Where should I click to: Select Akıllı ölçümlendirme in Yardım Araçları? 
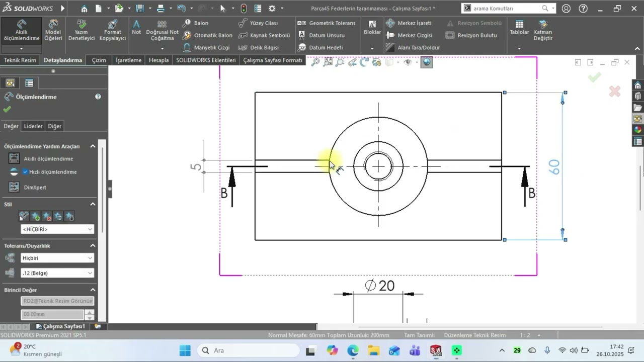tap(48, 158)
